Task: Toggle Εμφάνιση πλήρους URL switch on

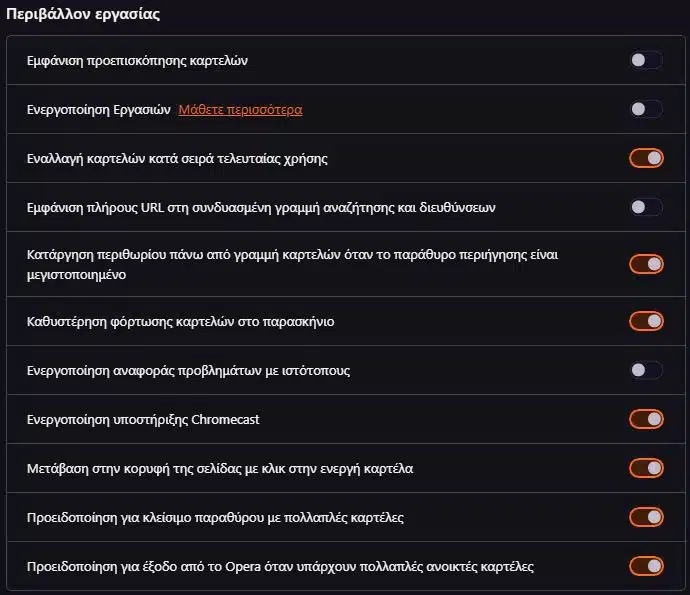Action: (646, 207)
